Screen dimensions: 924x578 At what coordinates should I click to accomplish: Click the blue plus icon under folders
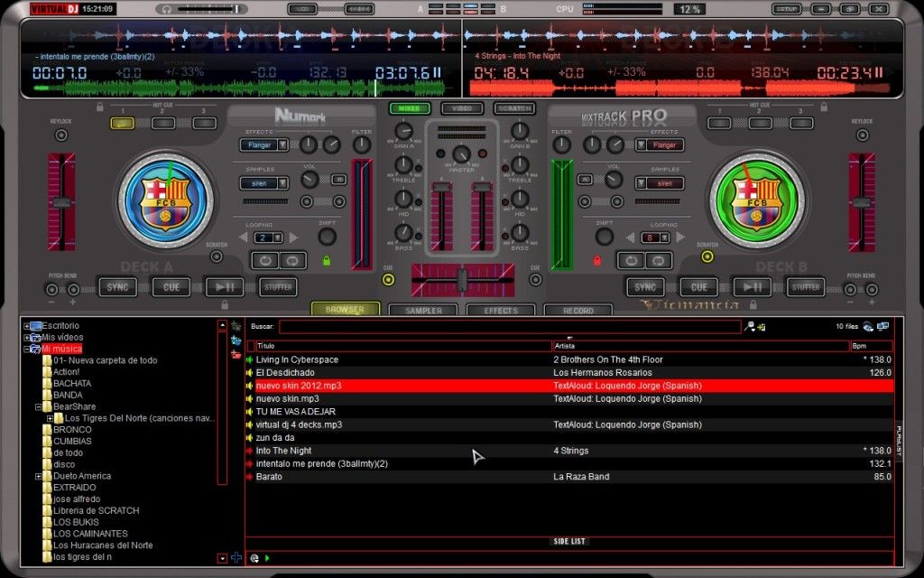[236, 557]
